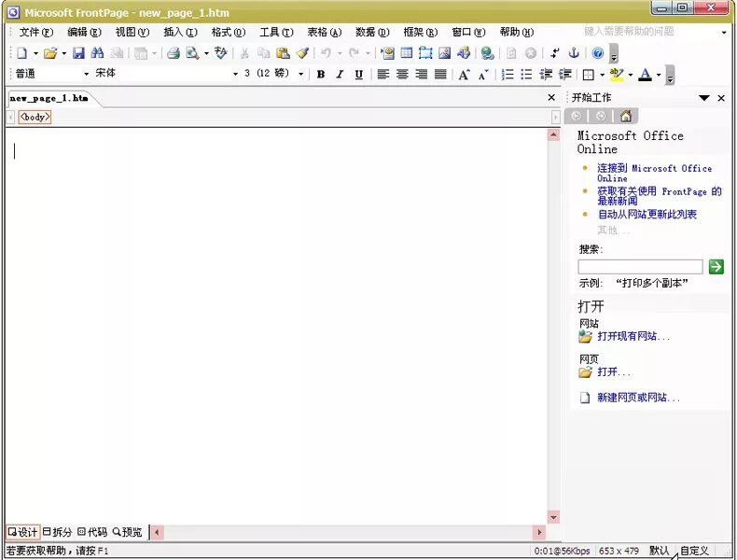Image resolution: width=737 pixels, height=560 pixels.
Task: Expand the New Page dropdown arrow
Action: click(35, 53)
